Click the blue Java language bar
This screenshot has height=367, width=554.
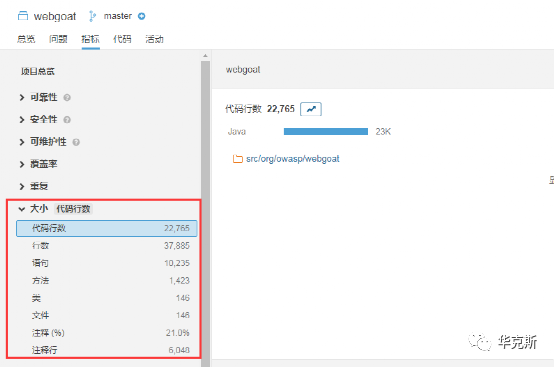point(326,132)
